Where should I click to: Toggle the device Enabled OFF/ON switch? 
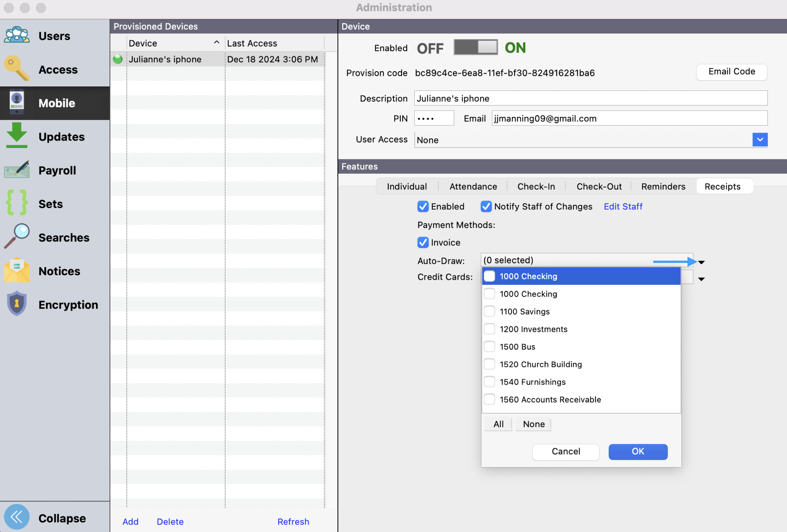click(475, 48)
